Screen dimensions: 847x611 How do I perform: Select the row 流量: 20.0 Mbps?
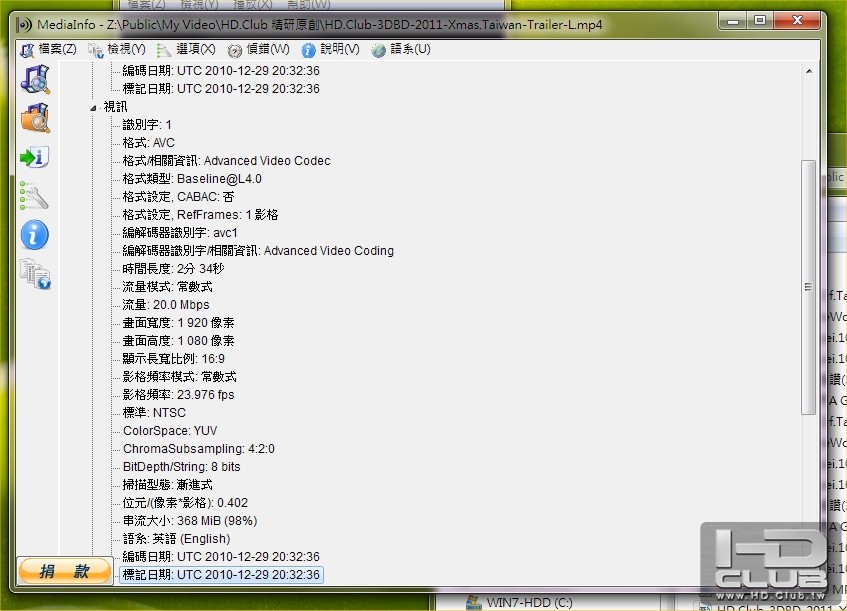point(166,305)
